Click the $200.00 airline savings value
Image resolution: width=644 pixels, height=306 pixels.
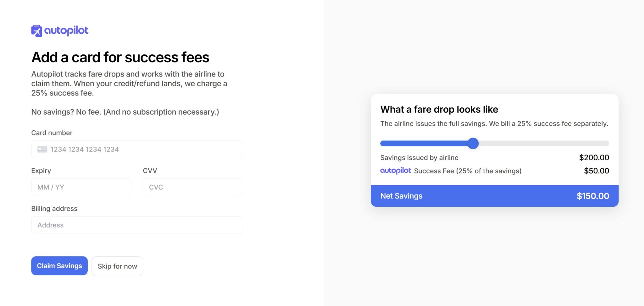594,158
